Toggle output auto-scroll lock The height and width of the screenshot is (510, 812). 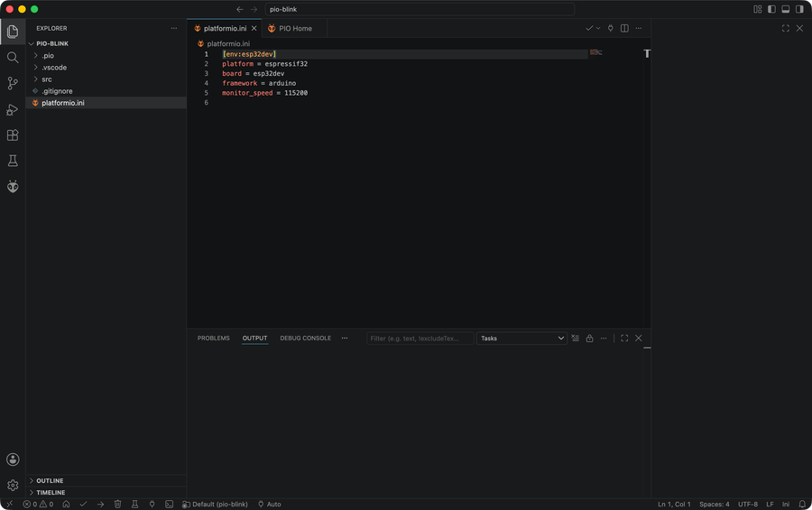pos(589,338)
